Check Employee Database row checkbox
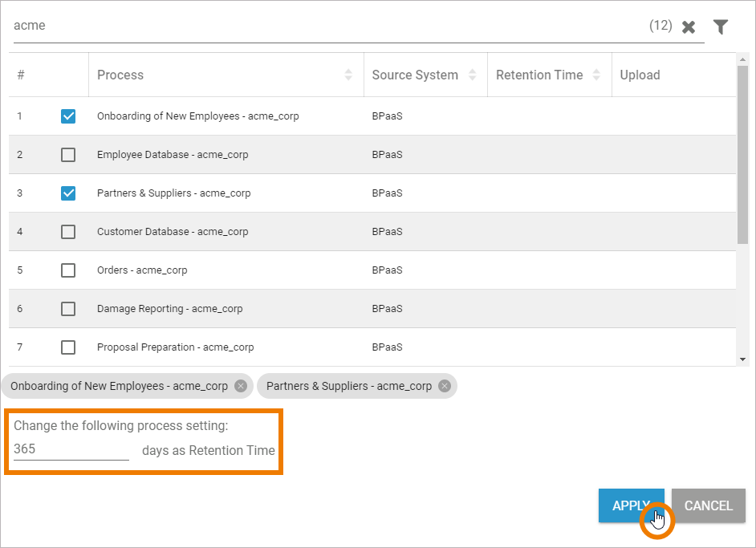Screen dimensions: 756x548 click(68, 155)
